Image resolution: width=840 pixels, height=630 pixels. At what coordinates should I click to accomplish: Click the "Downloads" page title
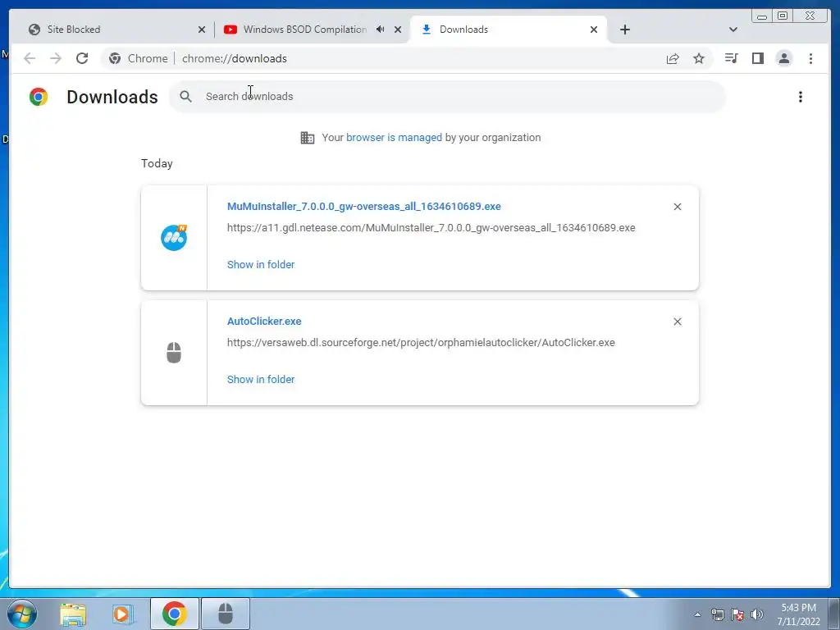point(112,97)
